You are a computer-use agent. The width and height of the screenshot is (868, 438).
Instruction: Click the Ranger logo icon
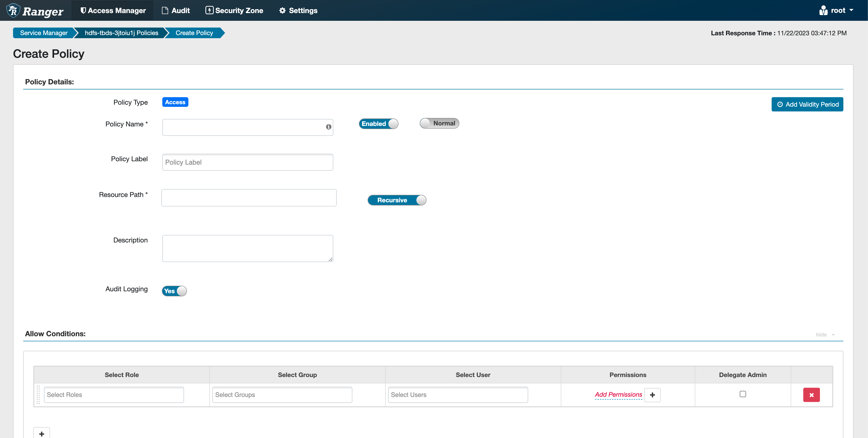(x=14, y=10)
